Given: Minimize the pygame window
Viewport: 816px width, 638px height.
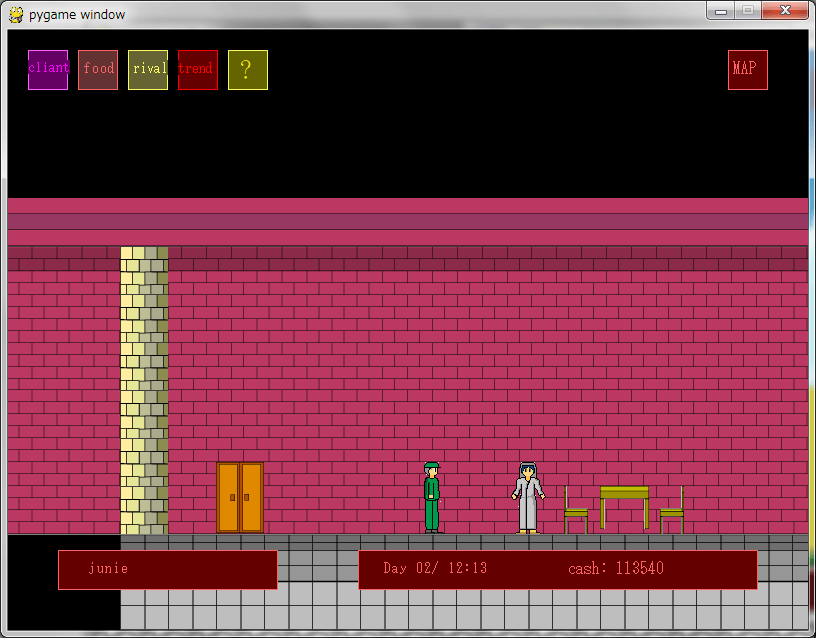Looking at the screenshot, I should pyautogui.click(x=721, y=11).
